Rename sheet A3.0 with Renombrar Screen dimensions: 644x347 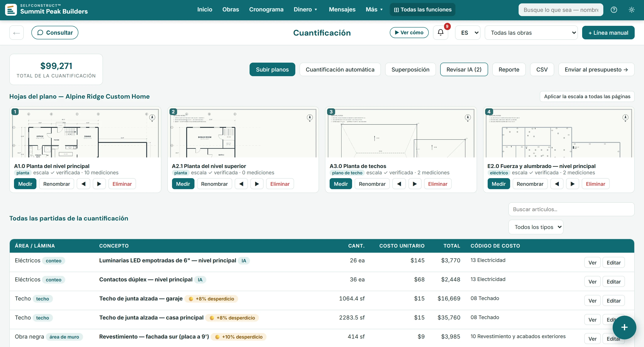[372, 184]
